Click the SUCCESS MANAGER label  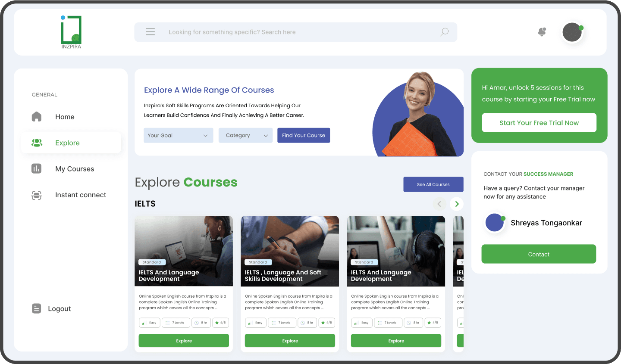point(548,174)
